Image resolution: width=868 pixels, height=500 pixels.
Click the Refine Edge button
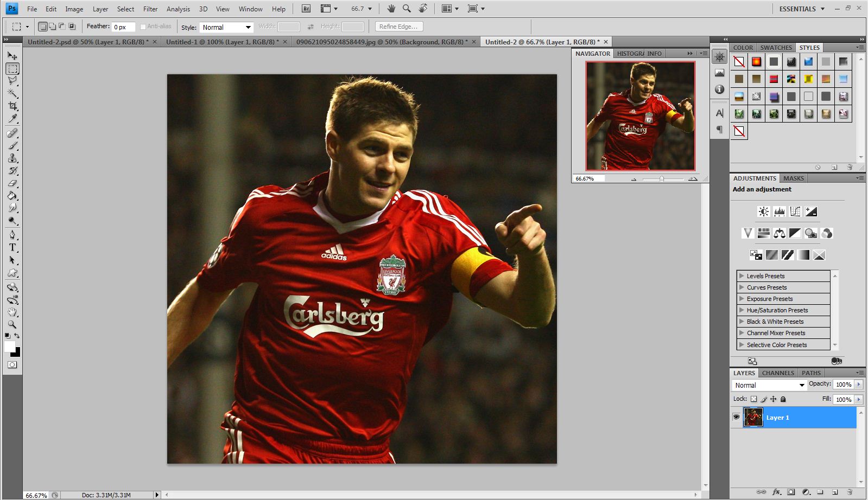pyautogui.click(x=399, y=27)
